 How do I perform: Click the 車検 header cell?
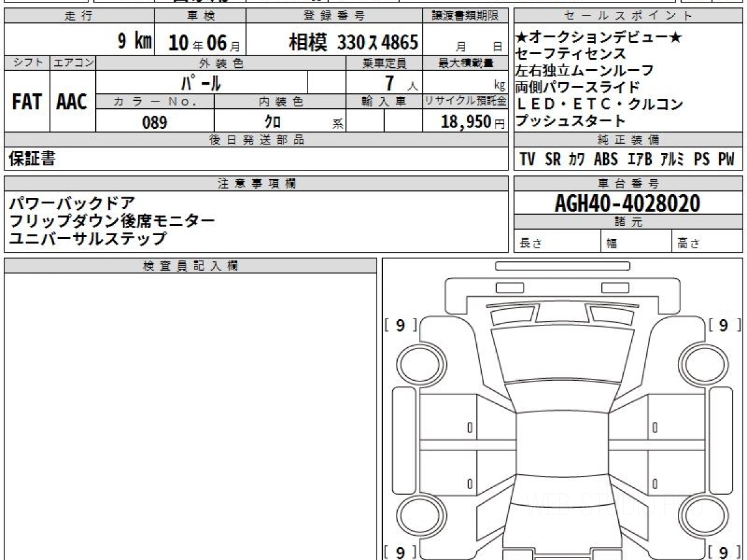[200, 16]
